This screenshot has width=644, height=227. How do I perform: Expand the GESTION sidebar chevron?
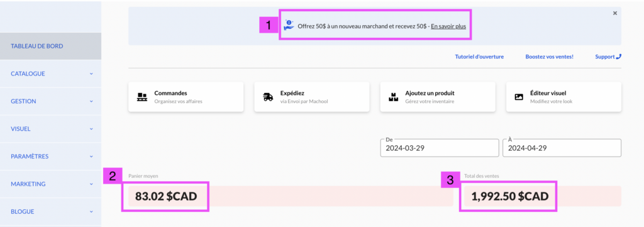(x=91, y=101)
